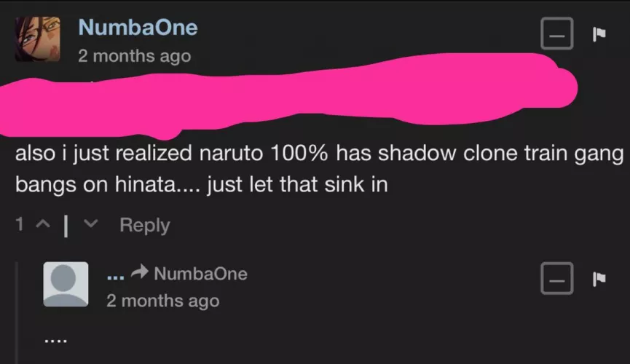The image size is (630, 364).
Task: Flag the reply comment by '...'
Action: (x=599, y=280)
